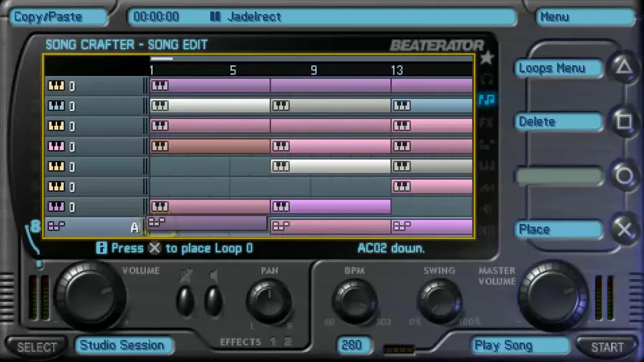Adjust the MASTER VOLUME knob

553,295
